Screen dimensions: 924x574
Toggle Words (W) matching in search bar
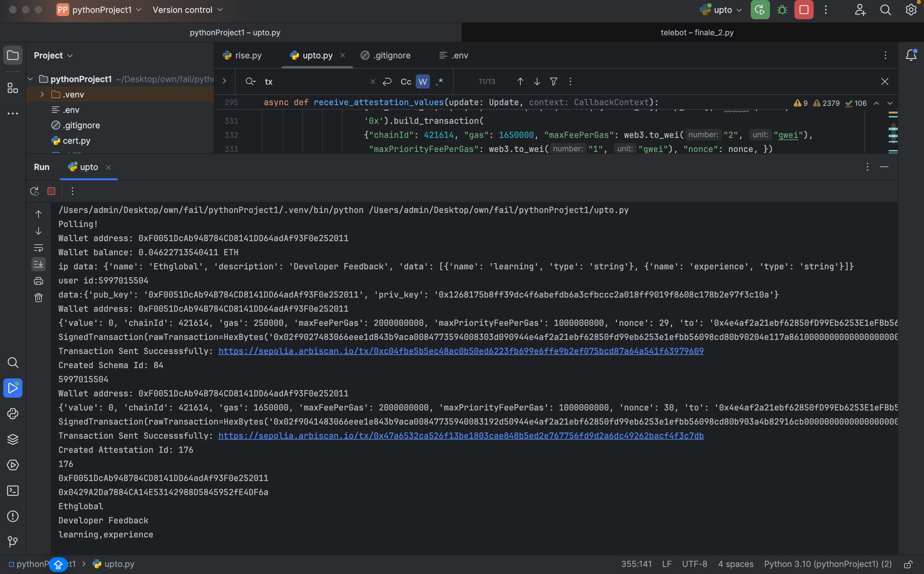[x=423, y=82]
